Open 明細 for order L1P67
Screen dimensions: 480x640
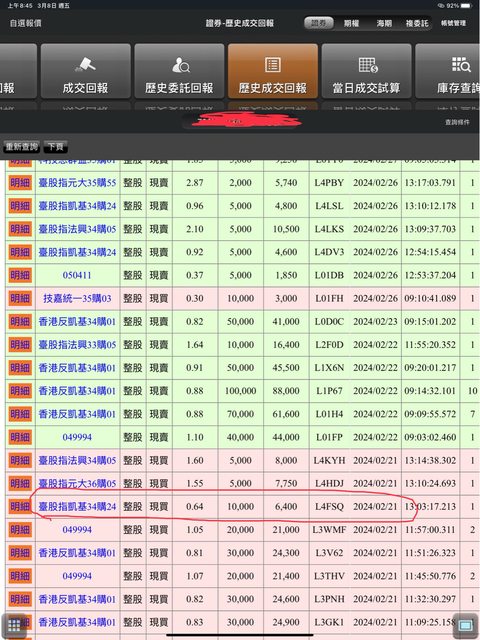click(20, 391)
